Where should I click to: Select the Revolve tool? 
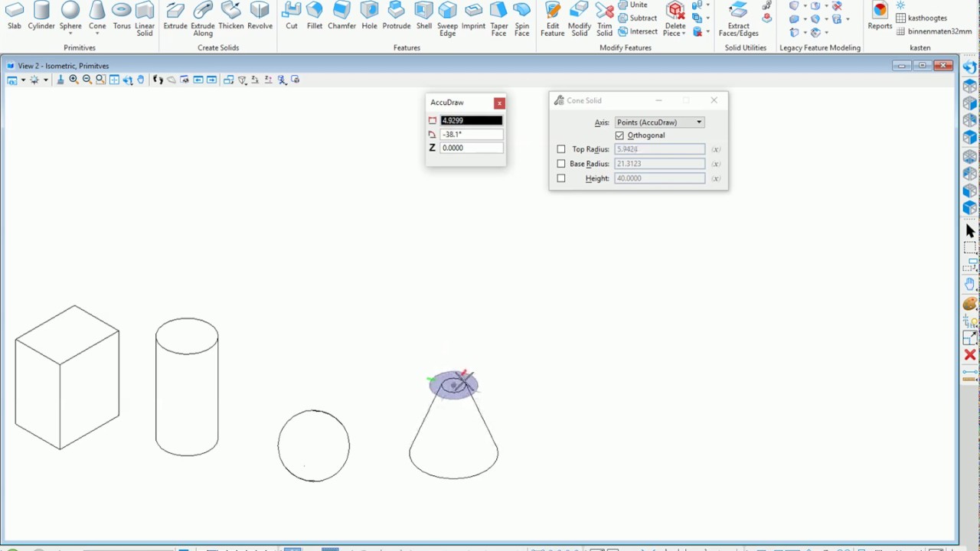pos(260,15)
